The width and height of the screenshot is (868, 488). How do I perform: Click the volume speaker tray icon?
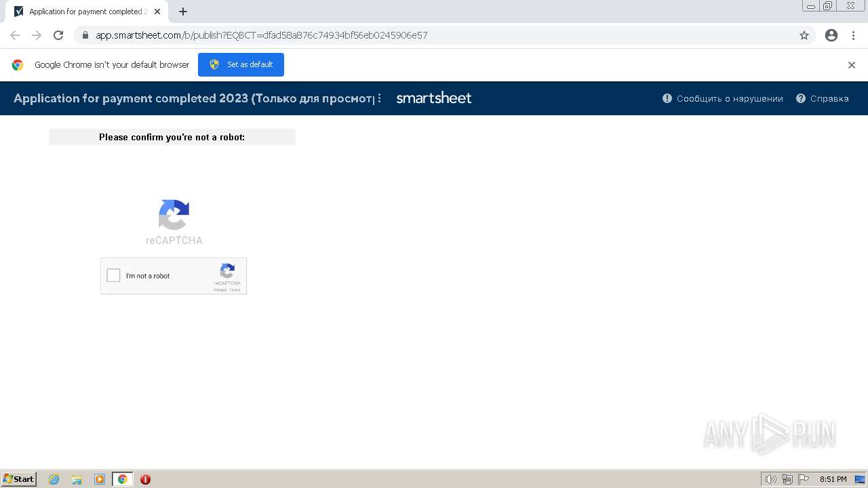pos(770,479)
